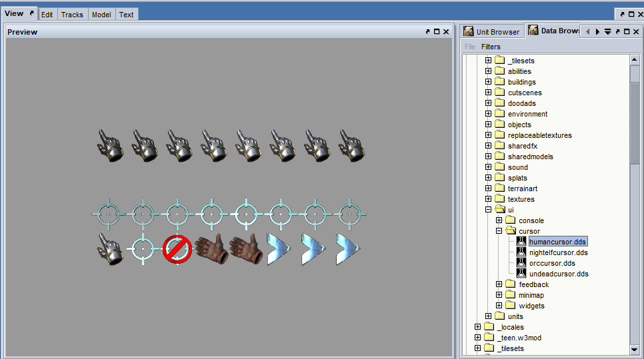Screen dimensions: 644x359
Task: Click the open ui folder icon
Action: (500, 210)
